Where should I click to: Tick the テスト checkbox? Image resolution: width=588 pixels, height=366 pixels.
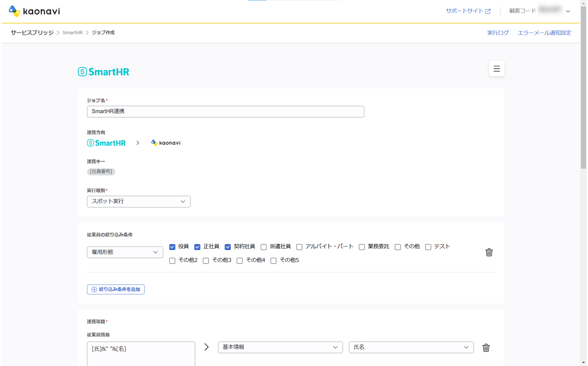pos(428,247)
